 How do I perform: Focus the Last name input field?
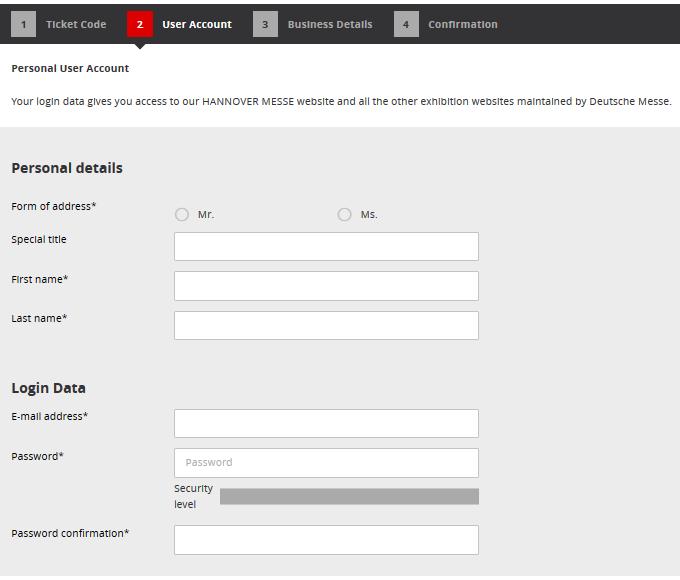click(327, 325)
